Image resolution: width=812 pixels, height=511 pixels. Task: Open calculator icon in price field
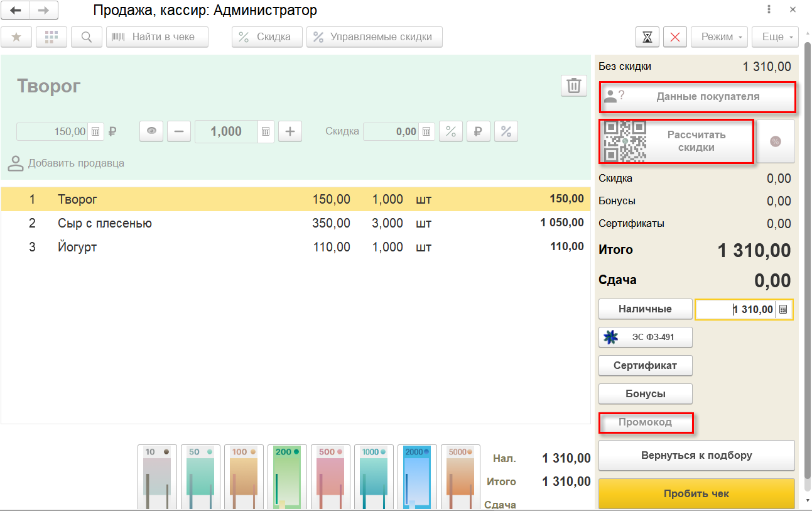click(x=95, y=131)
